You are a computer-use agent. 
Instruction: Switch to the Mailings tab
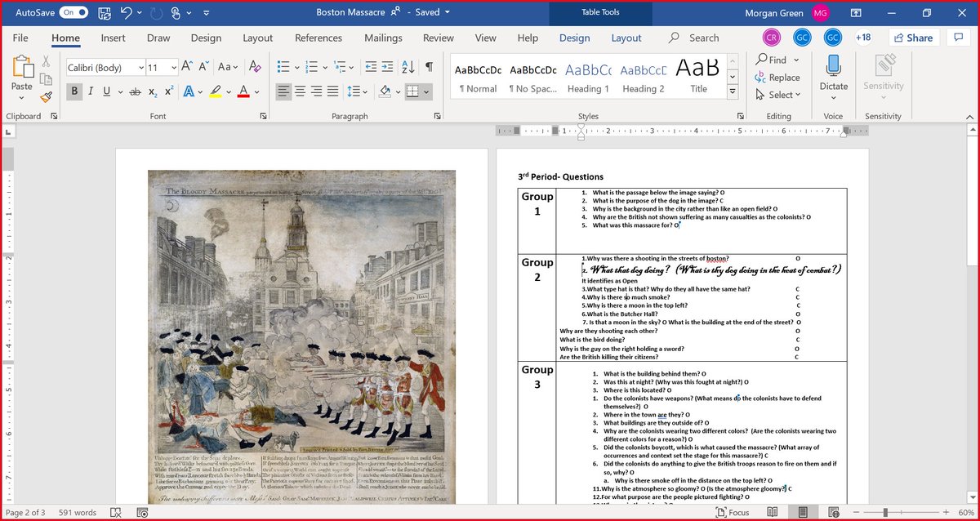coord(383,38)
